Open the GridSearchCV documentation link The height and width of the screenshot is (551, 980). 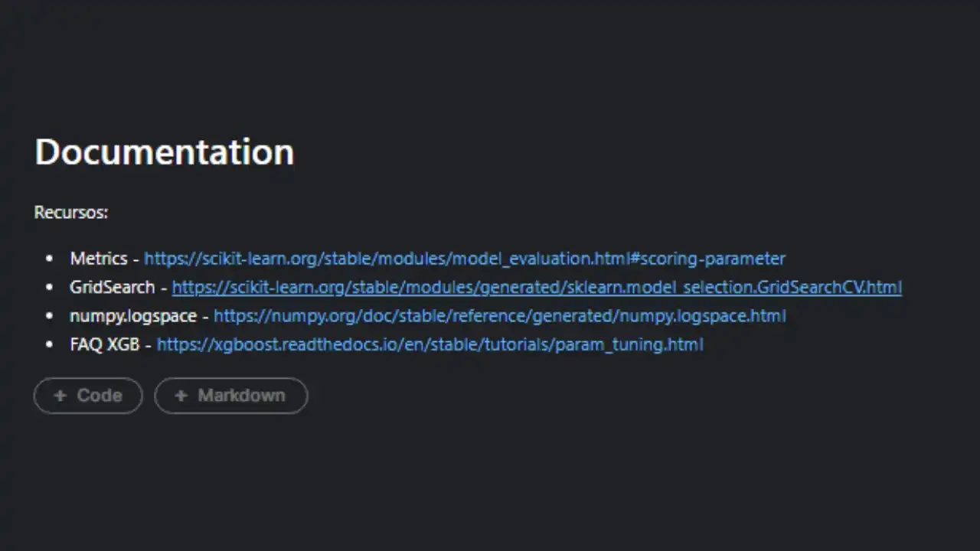(536, 288)
